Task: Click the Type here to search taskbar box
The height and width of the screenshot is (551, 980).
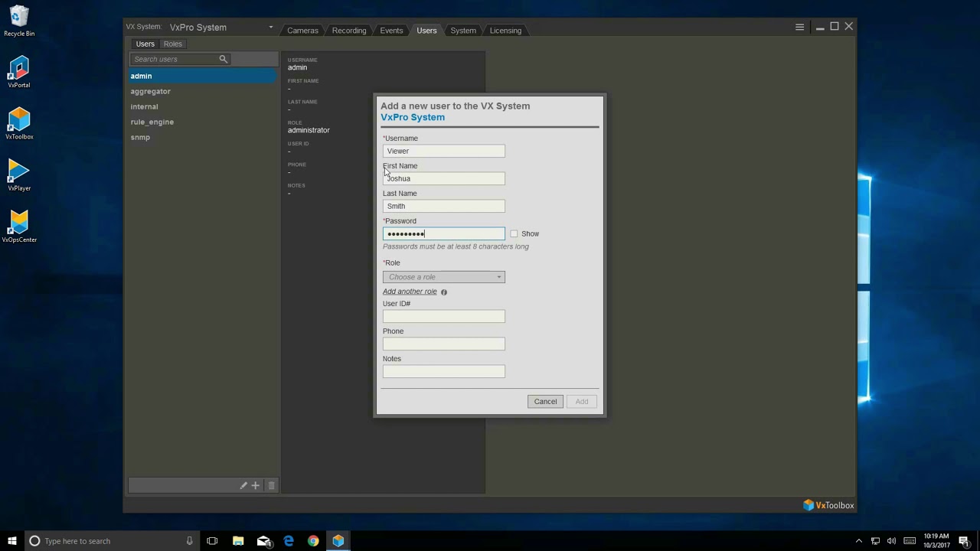Action: [x=111, y=541]
